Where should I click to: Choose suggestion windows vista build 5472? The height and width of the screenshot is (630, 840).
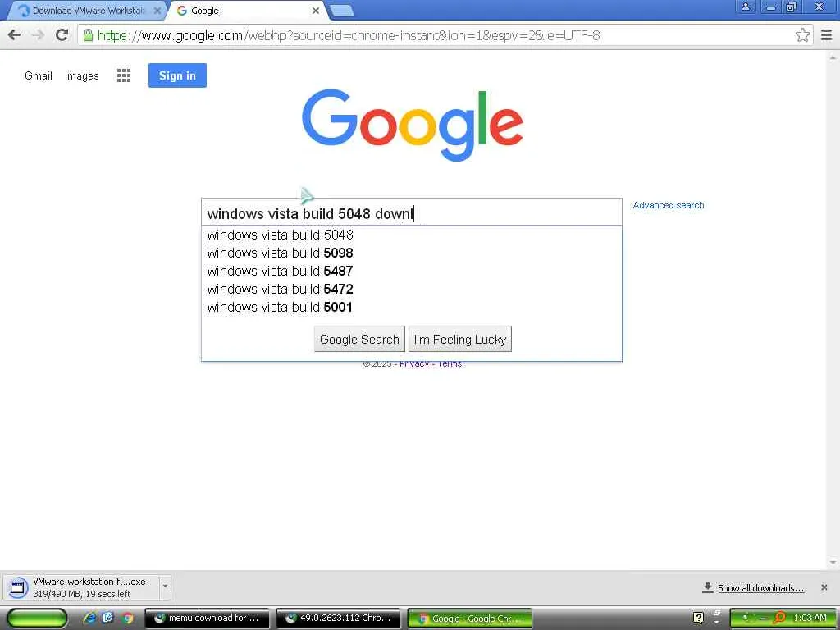[x=412, y=290]
